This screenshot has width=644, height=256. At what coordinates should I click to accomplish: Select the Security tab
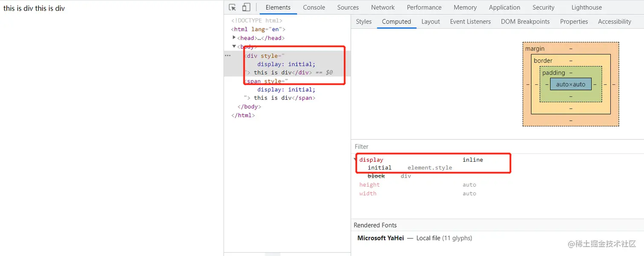point(543,7)
